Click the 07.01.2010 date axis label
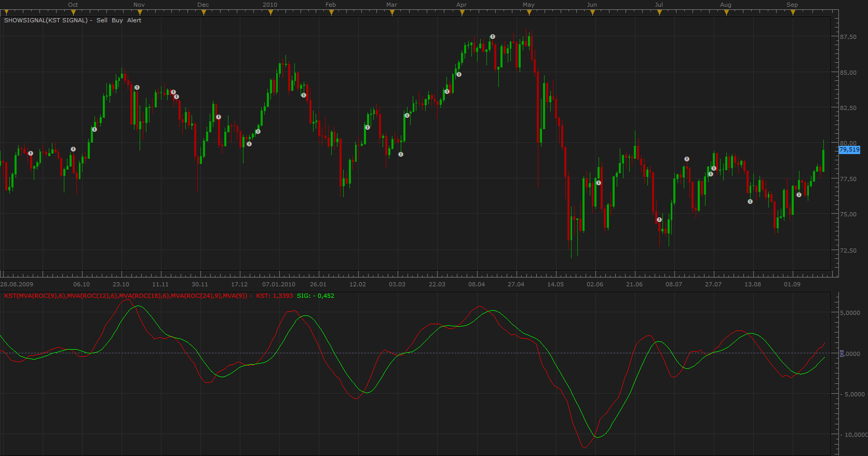 [x=279, y=284]
